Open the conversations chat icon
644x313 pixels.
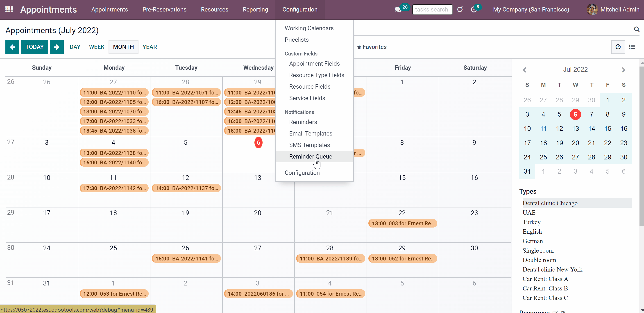pyautogui.click(x=397, y=10)
